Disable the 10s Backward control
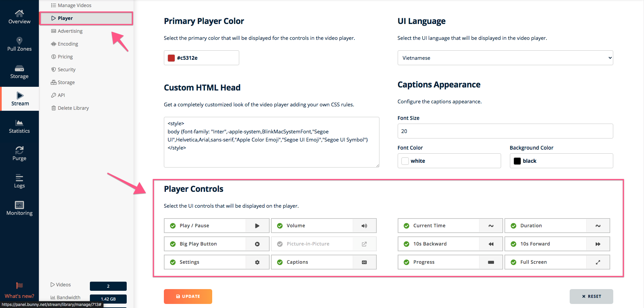644x308 pixels. point(406,244)
